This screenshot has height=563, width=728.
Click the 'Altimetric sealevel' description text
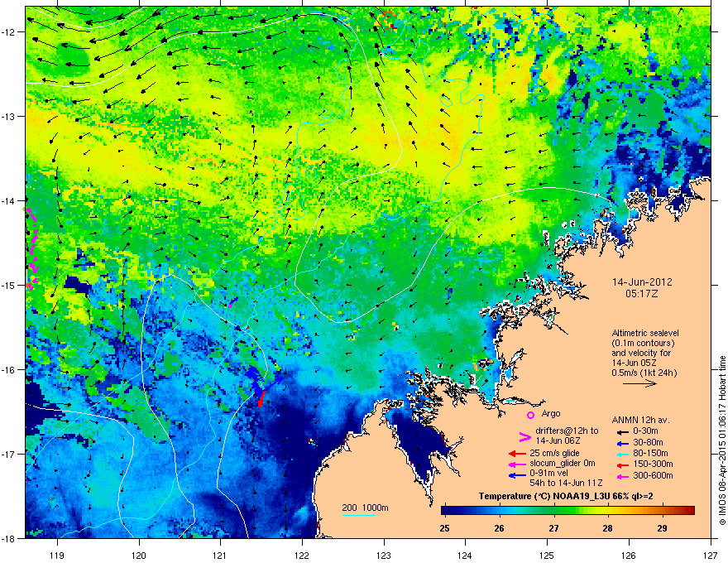pyautogui.click(x=645, y=333)
